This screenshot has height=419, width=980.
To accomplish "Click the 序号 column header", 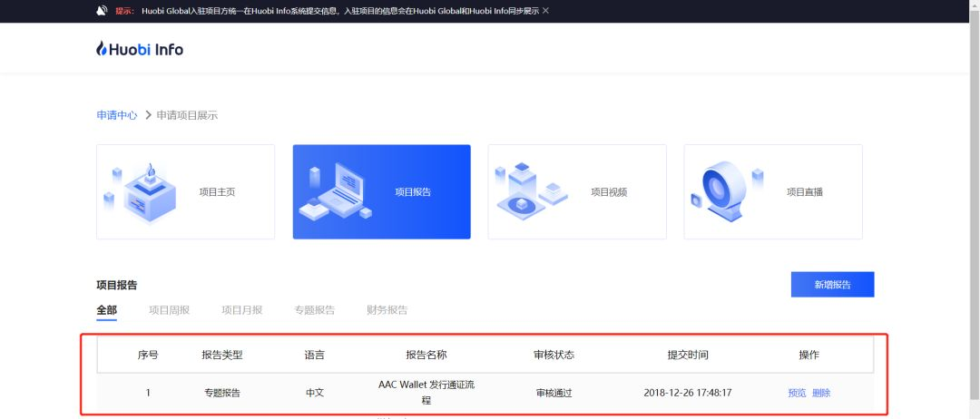I will pyautogui.click(x=148, y=356).
